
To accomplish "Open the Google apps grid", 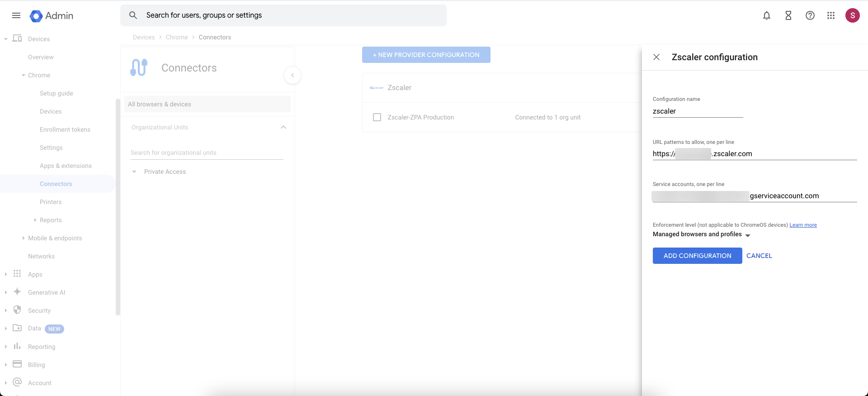I will point(831,16).
